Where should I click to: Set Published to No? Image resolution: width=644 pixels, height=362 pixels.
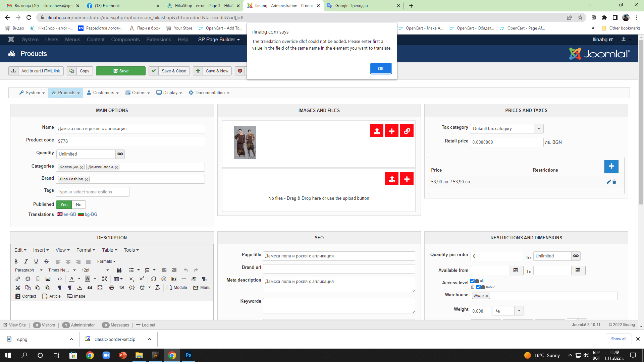(x=78, y=204)
